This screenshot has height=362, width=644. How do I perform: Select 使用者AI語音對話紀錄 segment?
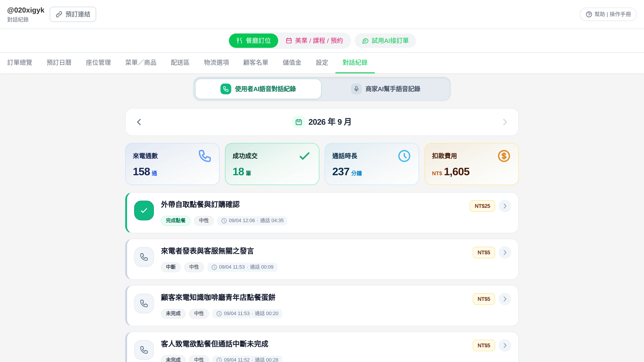258,89
